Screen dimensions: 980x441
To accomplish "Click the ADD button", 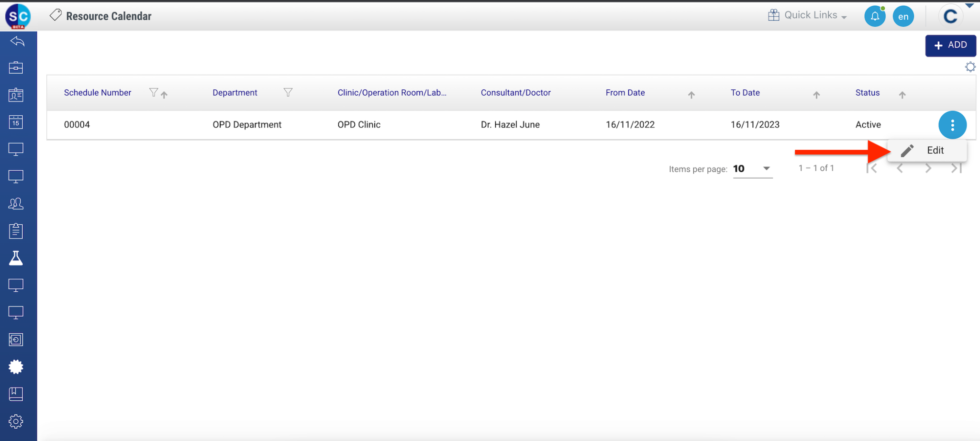I will [x=950, y=45].
